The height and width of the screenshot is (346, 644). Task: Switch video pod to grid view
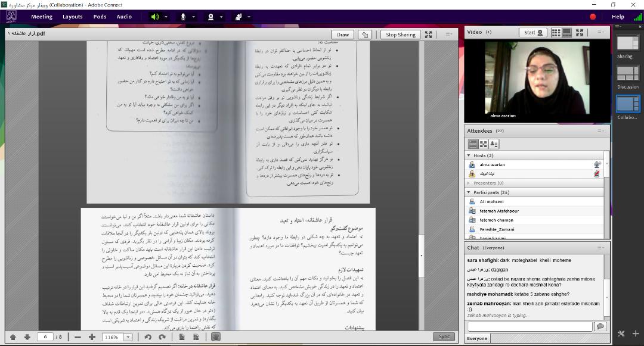pos(556,32)
